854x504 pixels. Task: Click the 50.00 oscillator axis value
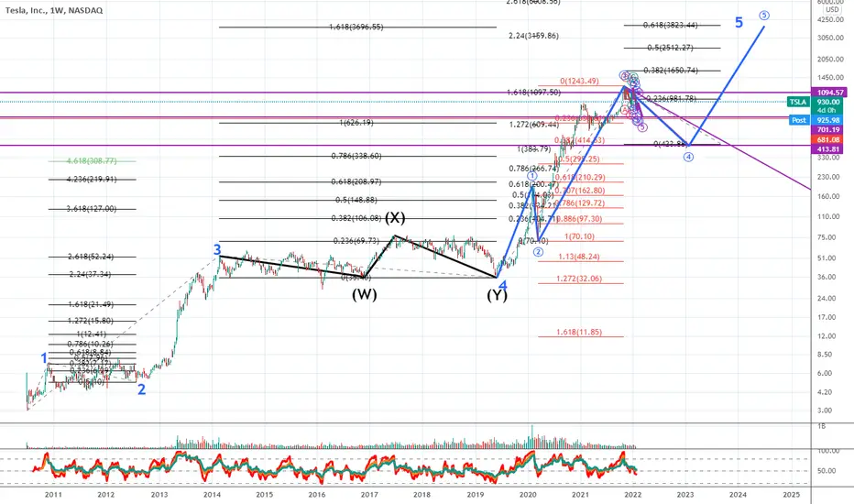click(827, 471)
